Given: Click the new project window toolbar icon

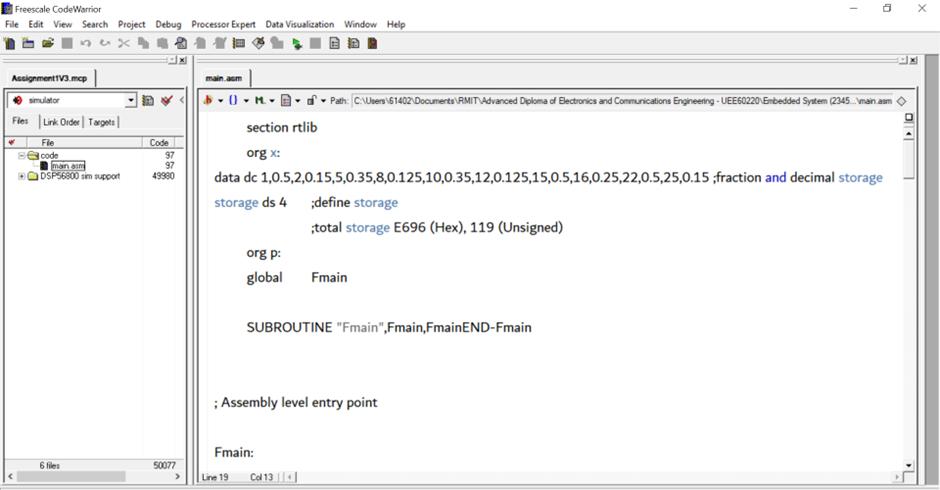Looking at the screenshot, I should pos(28,43).
